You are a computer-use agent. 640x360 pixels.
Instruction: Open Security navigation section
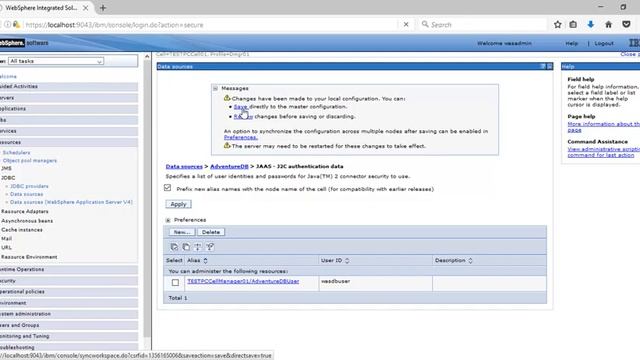pyautogui.click(x=69, y=281)
